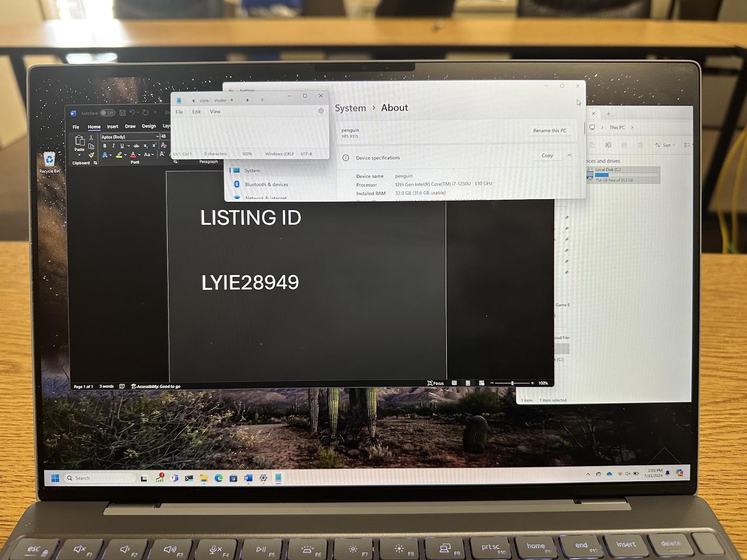747x560 pixels.
Task: Open Microsoft Edge from the taskbar
Action: (218, 478)
